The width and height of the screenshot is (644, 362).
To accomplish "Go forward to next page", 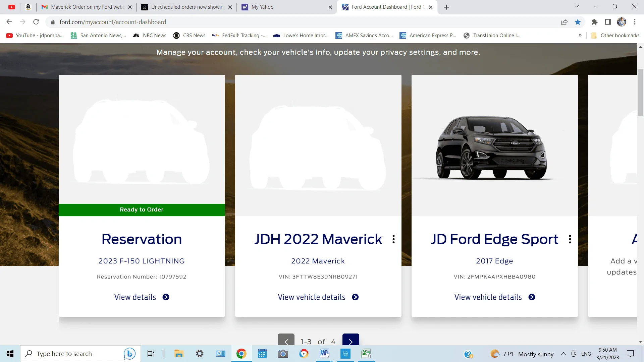I will pyautogui.click(x=22, y=22).
